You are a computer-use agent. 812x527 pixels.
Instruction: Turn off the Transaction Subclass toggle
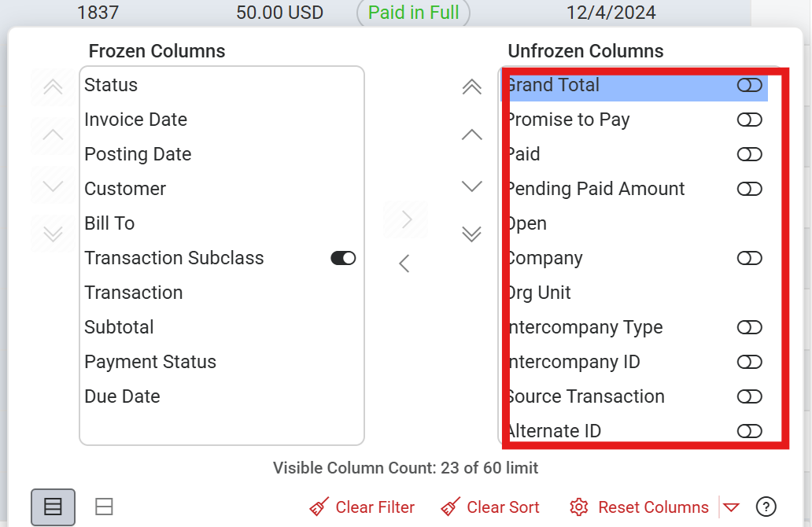(x=343, y=258)
